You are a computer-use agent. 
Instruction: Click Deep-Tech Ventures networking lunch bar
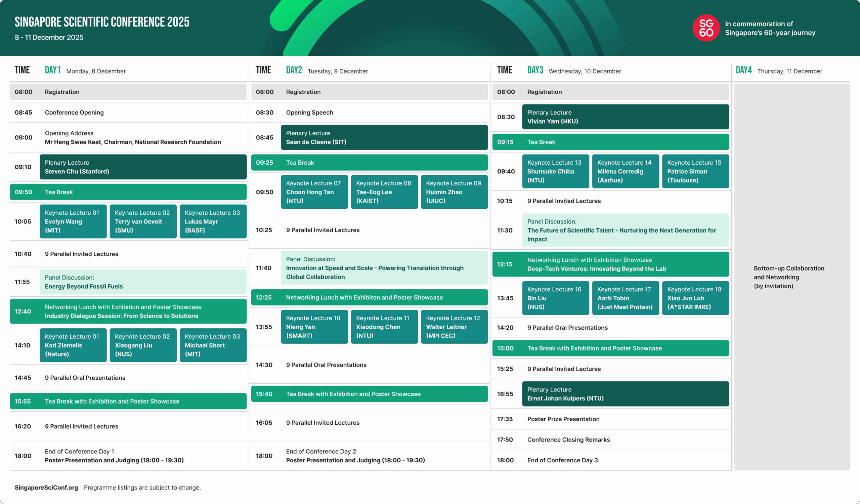point(610,264)
